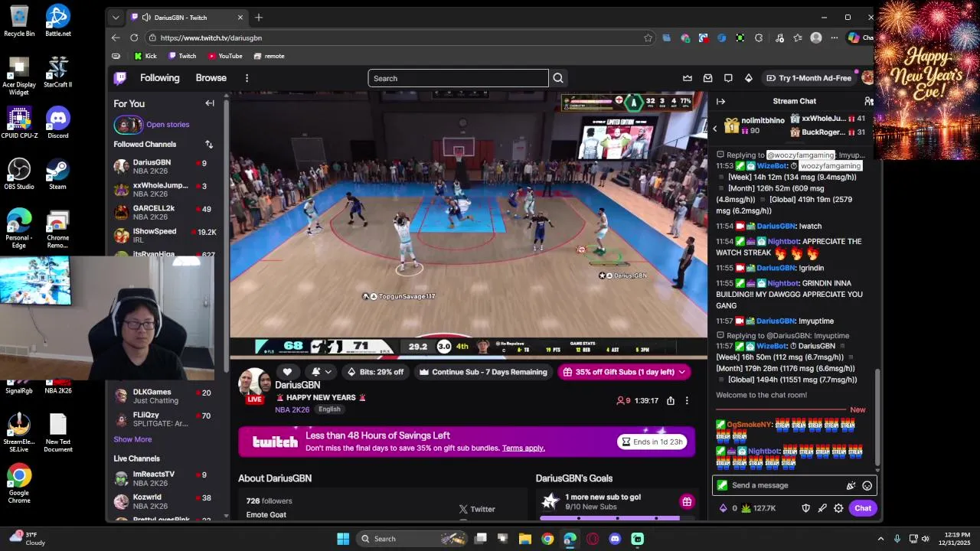Click the 127.7K channel points balance

[758, 508]
